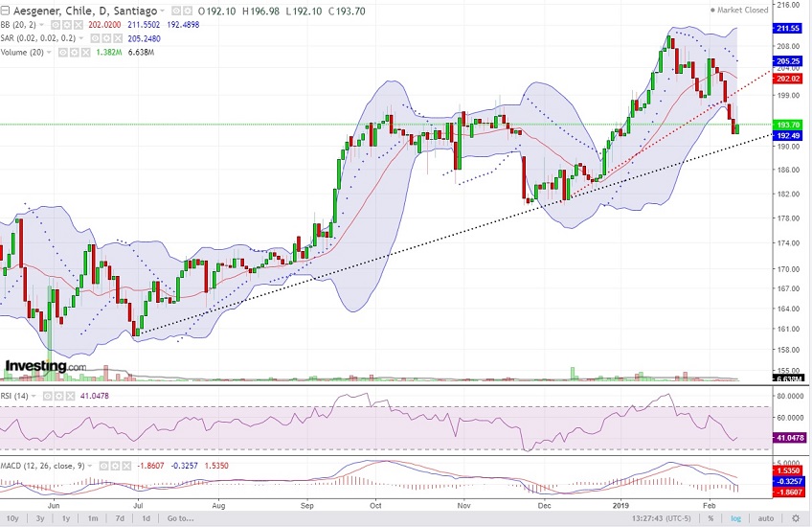
Task: Click the Market Closed status indicator
Action: point(738,10)
